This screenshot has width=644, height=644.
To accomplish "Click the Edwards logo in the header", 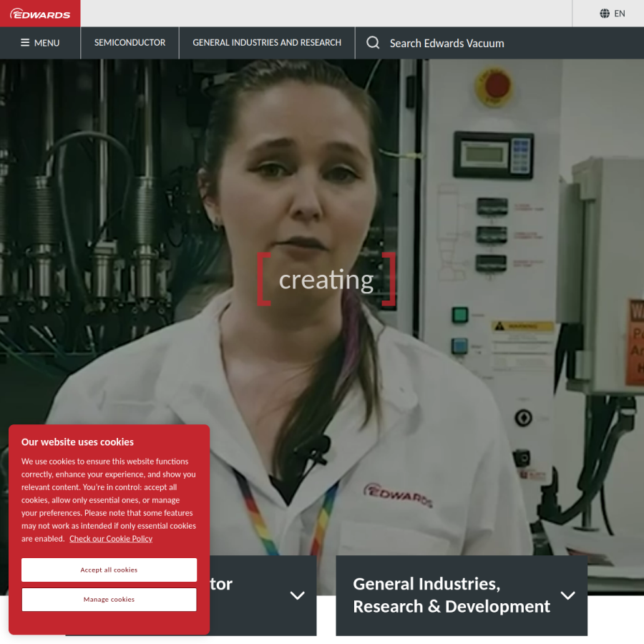I will 40,14.
